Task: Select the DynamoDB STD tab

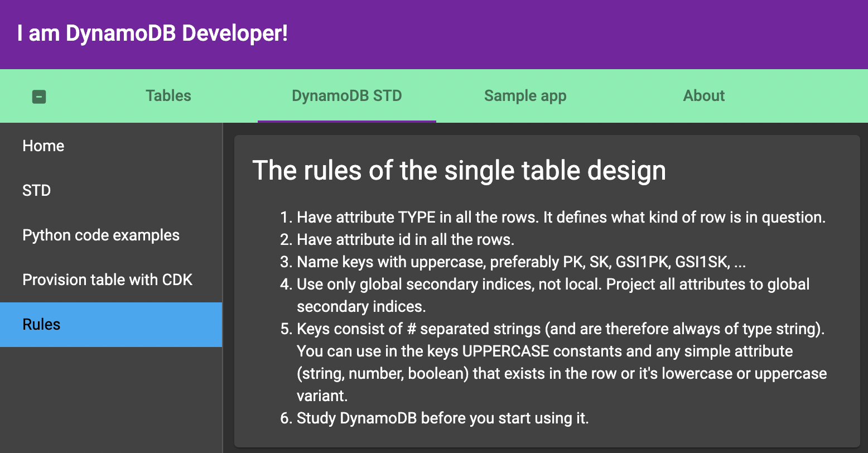Action: click(x=347, y=96)
